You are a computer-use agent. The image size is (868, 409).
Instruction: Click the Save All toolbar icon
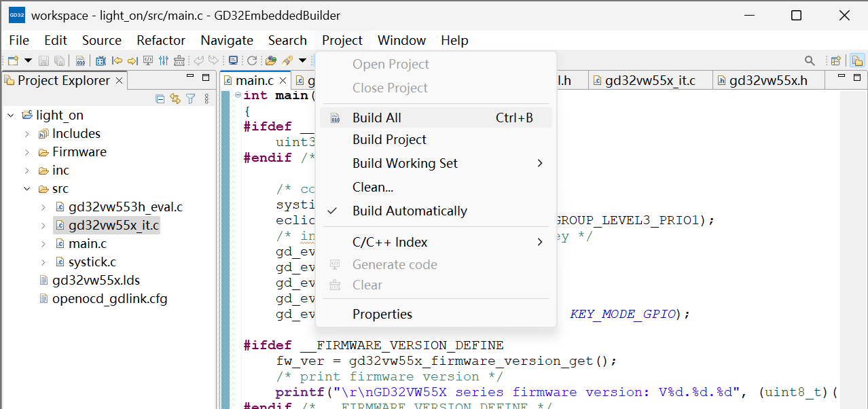pos(60,60)
